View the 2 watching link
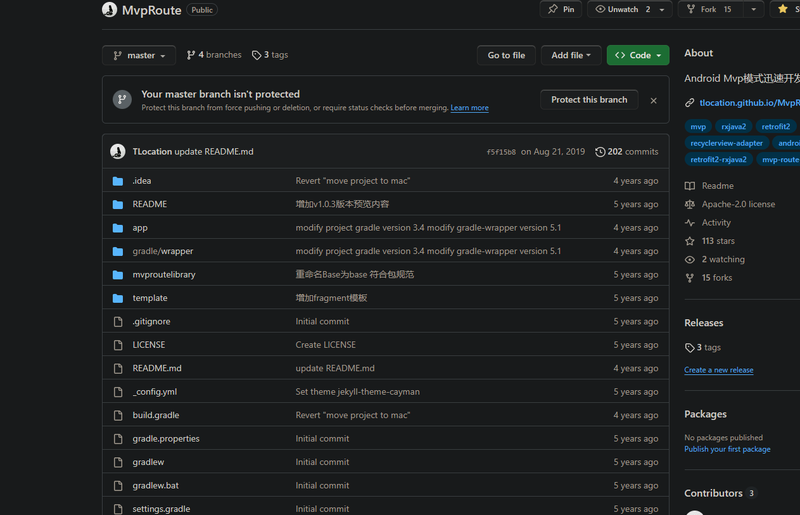Viewport: 800px width, 515px height. [x=715, y=259]
